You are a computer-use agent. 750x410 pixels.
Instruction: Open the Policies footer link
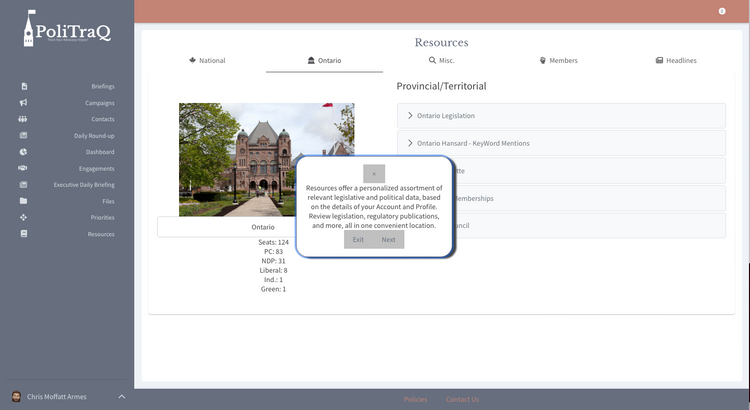click(x=415, y=399)
